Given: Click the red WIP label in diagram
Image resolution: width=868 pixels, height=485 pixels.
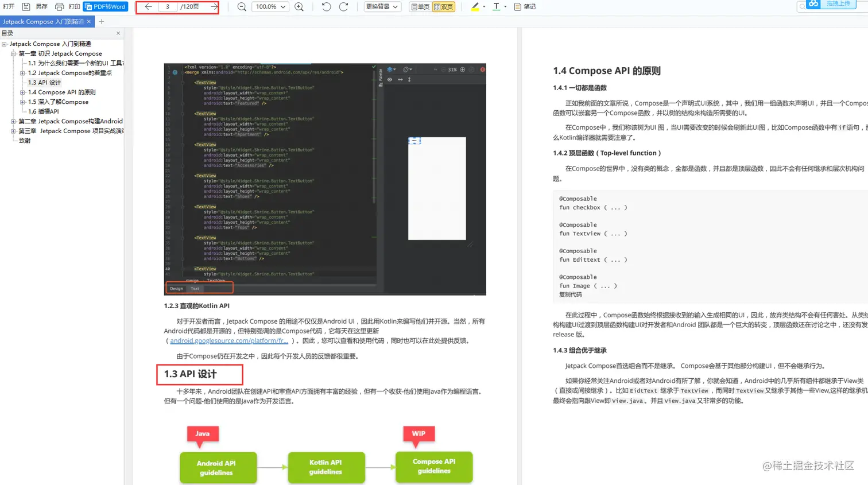Looking at the screenshot, I should pyautogui.click(x=418, y=434).
